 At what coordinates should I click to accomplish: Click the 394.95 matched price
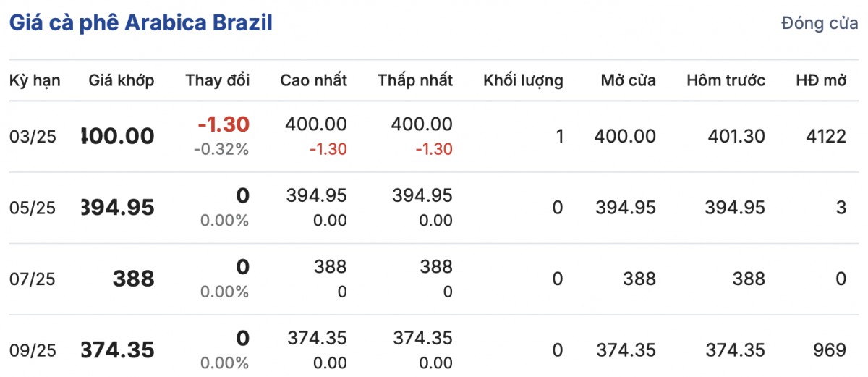[118, 208]
